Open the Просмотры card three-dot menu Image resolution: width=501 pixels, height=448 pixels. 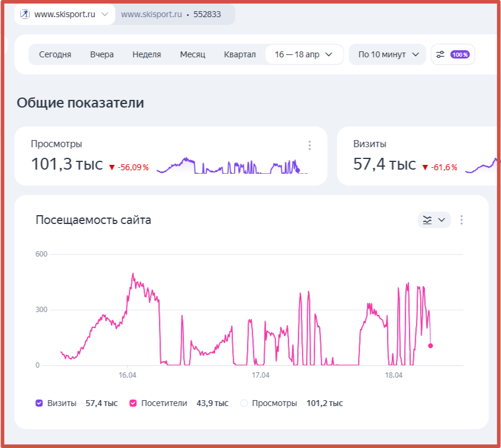click(310, 145)
